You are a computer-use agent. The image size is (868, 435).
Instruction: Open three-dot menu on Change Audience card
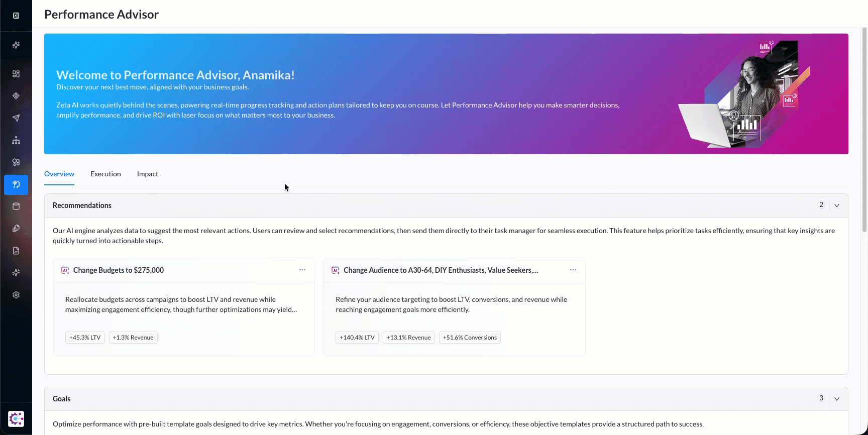(x=573, y=270)
